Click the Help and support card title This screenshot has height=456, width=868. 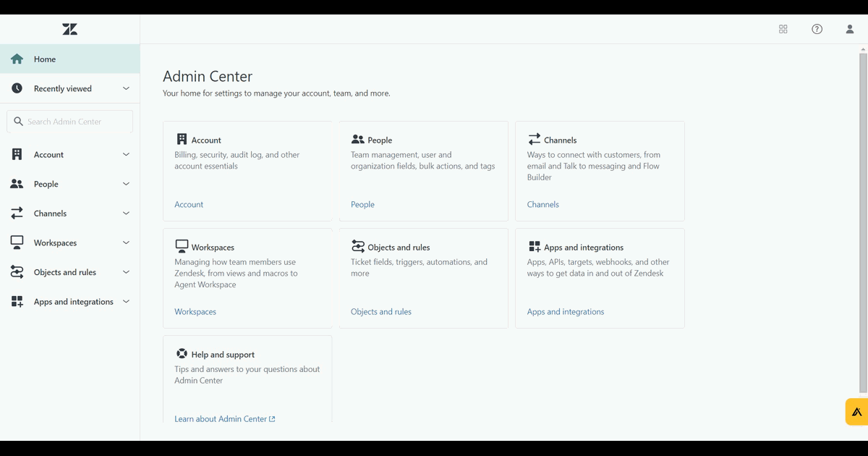click(x=223, y=355)
